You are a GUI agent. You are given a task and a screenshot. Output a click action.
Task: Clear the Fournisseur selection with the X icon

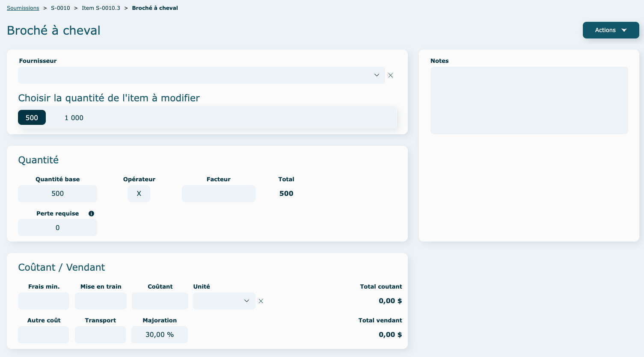390,75
